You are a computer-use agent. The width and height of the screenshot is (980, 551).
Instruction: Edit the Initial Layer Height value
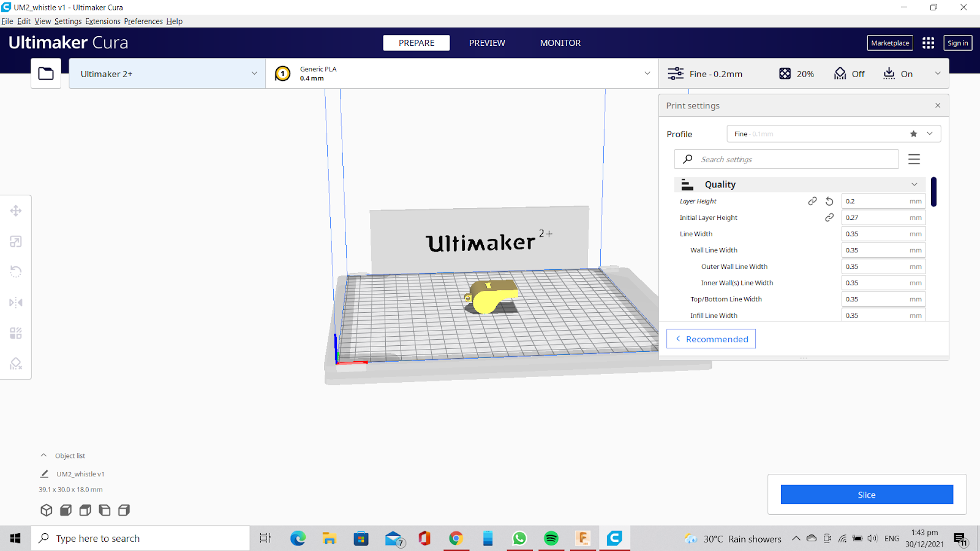pyautogui.click(x=883, y=217)
